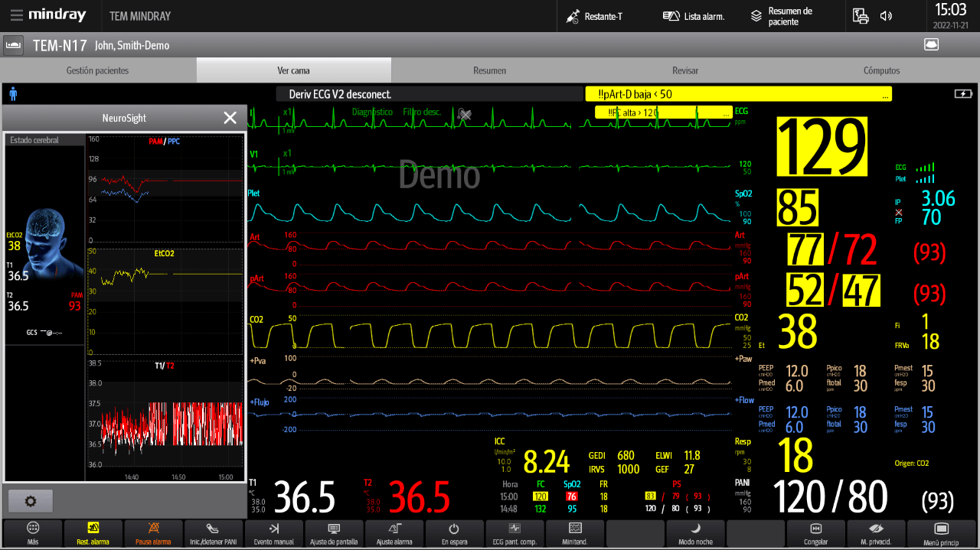
Task: Freeze waveforms with Congelar
Action: tap(815, 533)
